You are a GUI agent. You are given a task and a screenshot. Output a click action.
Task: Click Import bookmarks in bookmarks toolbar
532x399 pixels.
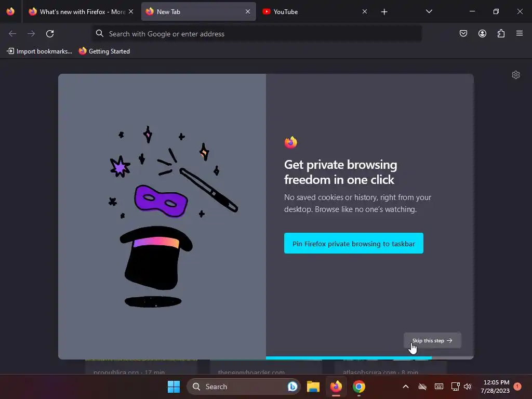39,51
